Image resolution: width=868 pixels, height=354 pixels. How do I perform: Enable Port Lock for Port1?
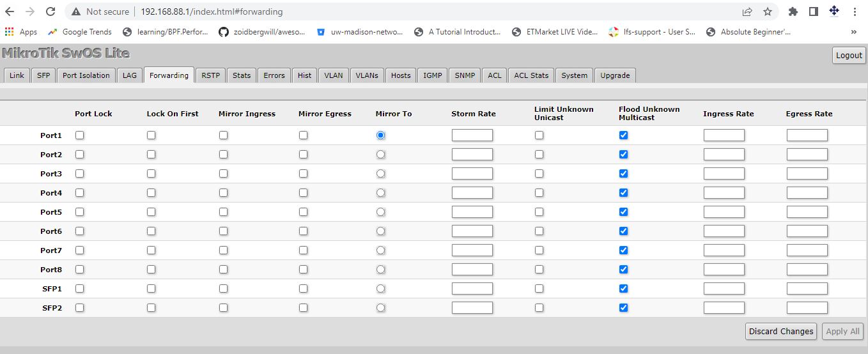click(x=80, y=135)
